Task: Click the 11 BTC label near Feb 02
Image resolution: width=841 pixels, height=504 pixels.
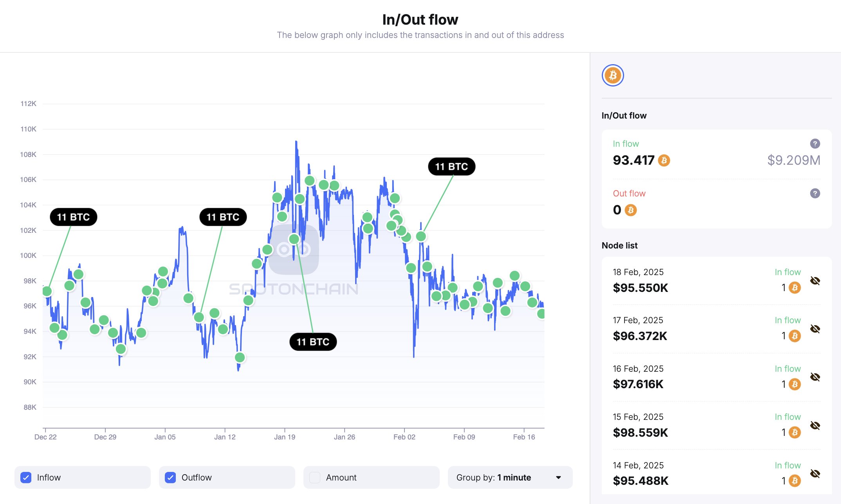Action: point(451,167)
